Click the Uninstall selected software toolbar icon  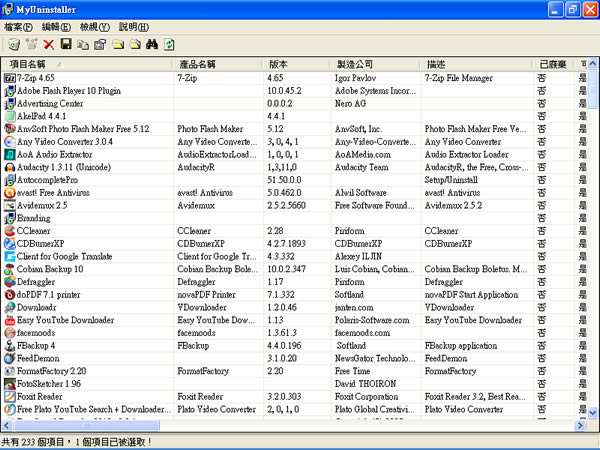coord(14,44)
